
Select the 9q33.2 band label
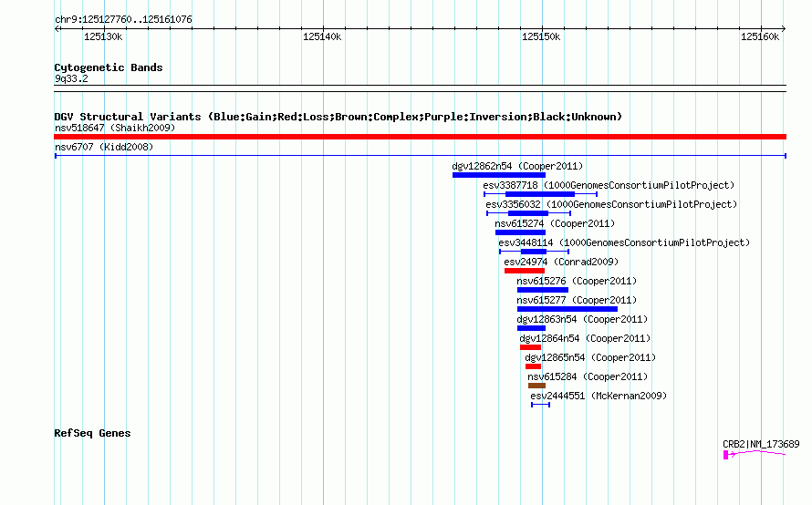click(71, 78)
